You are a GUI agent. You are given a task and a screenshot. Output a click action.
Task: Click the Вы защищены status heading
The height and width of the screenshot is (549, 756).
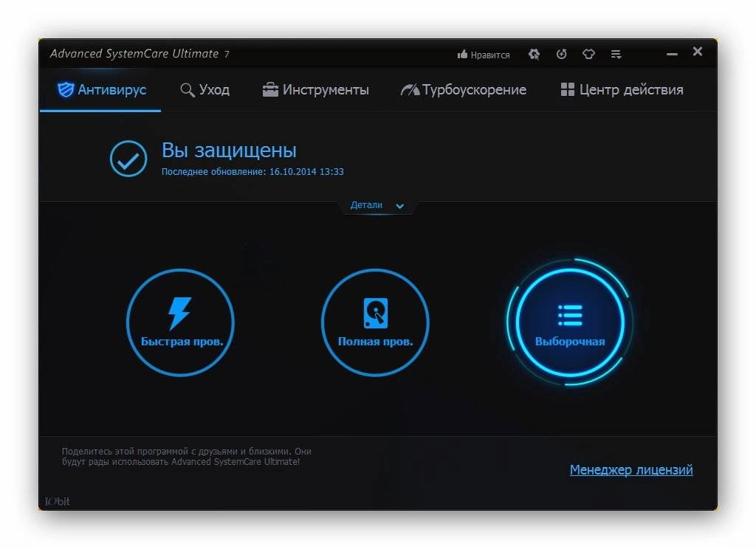[x=229, y=151]
